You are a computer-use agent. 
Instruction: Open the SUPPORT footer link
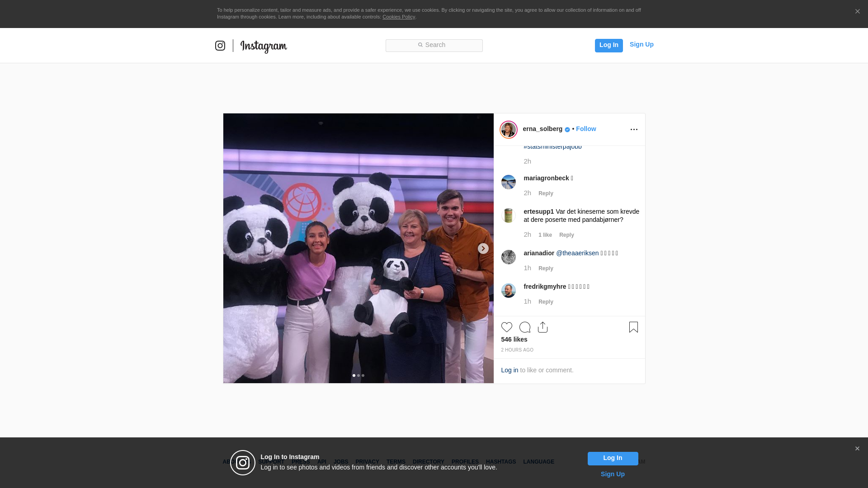pos(271,462)
